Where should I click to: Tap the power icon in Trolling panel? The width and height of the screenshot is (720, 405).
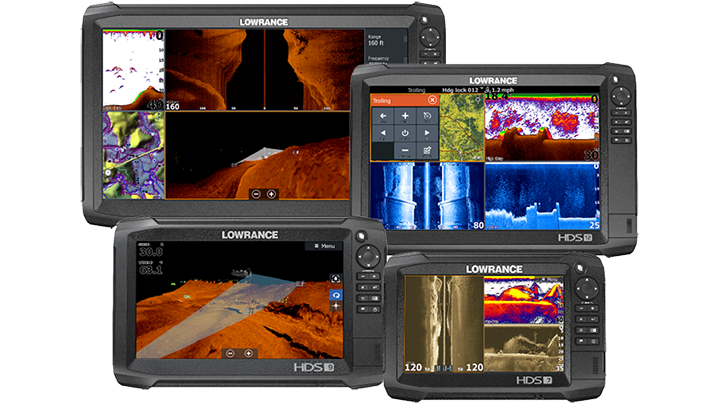pyautogui.click(x=405, y=133)
